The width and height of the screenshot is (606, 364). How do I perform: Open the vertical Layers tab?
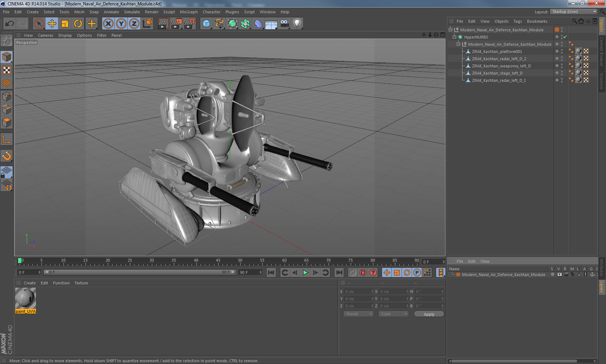(x=602, y=287)
